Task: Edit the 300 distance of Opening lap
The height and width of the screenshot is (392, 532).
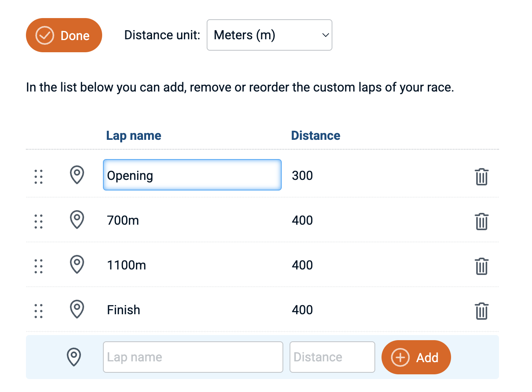Action: click(303, 176)
